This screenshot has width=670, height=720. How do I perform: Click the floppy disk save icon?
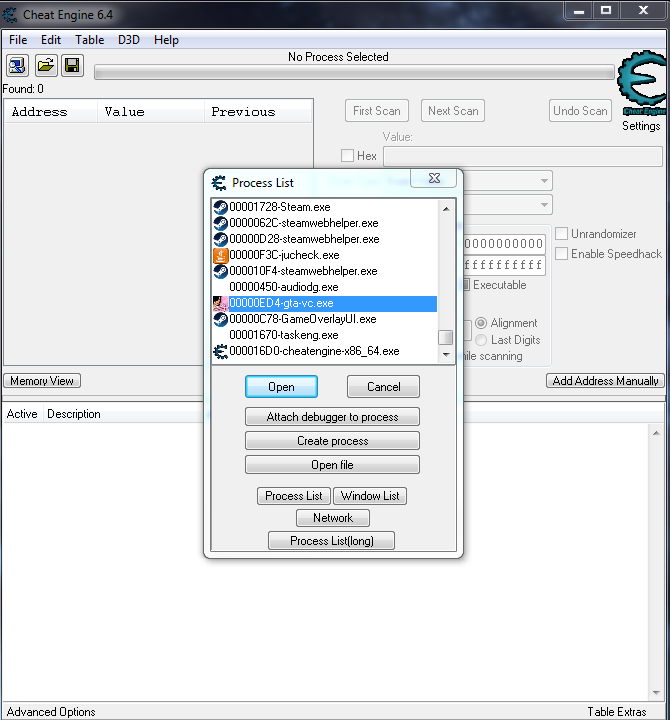click(x=73, y=66)
